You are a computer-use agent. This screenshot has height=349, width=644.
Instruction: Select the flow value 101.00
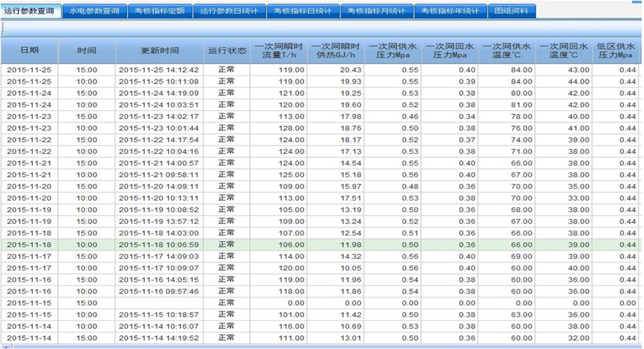pos(291,315)
